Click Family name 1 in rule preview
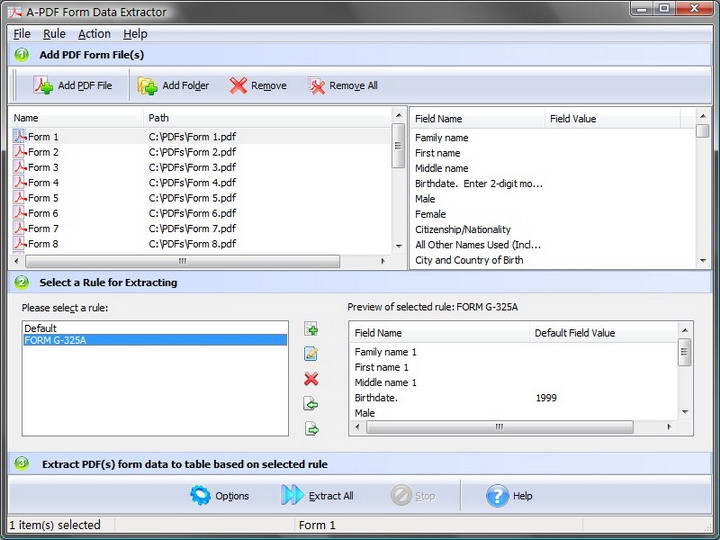The width and height of the screenshot is (720, 540). pyautogui.click(x=385, y=352)
